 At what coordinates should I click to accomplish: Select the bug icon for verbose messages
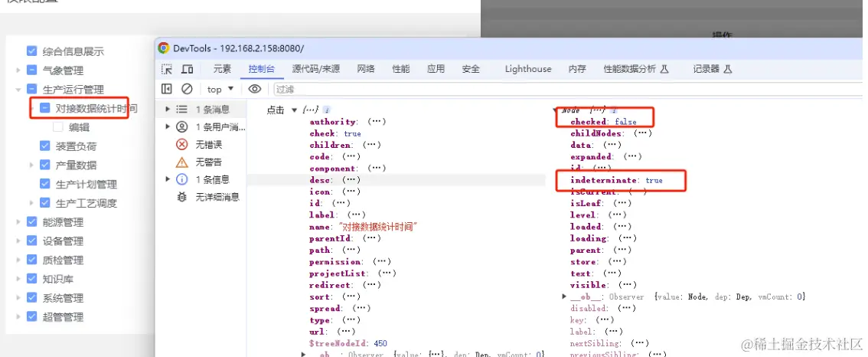coord(182,197)
